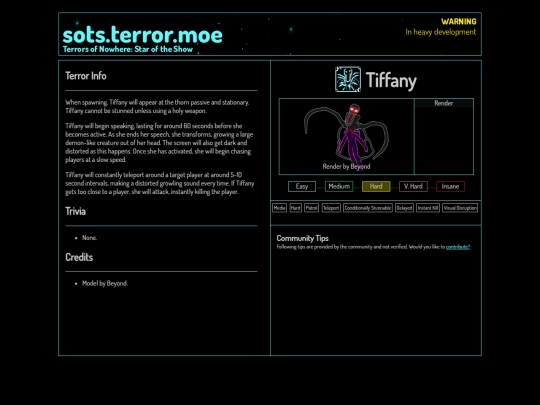This screenshot has width=540, height=405.
Task: Click the Conditionally Stunnable tag
Action: (368, 208)
